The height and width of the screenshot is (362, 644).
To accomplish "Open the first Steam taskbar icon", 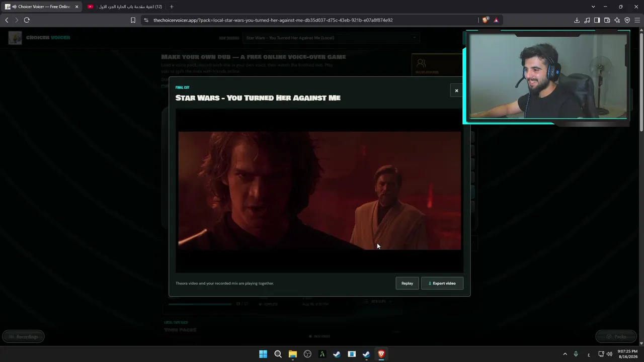I will (337, 354).
